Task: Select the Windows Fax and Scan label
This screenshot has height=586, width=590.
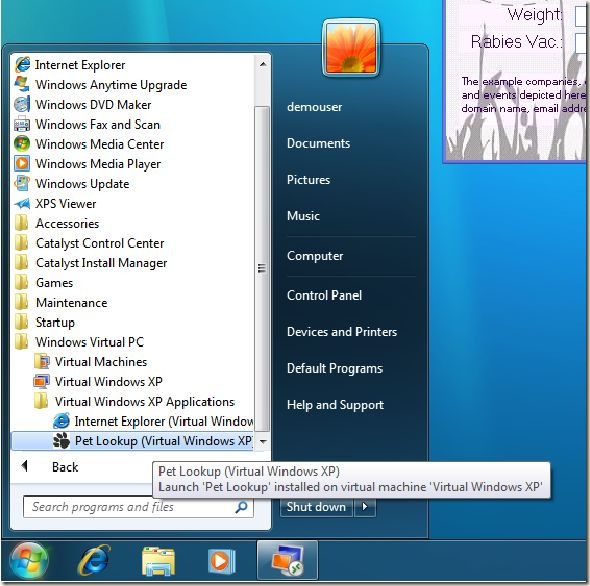Action: (x=98, y=124)
